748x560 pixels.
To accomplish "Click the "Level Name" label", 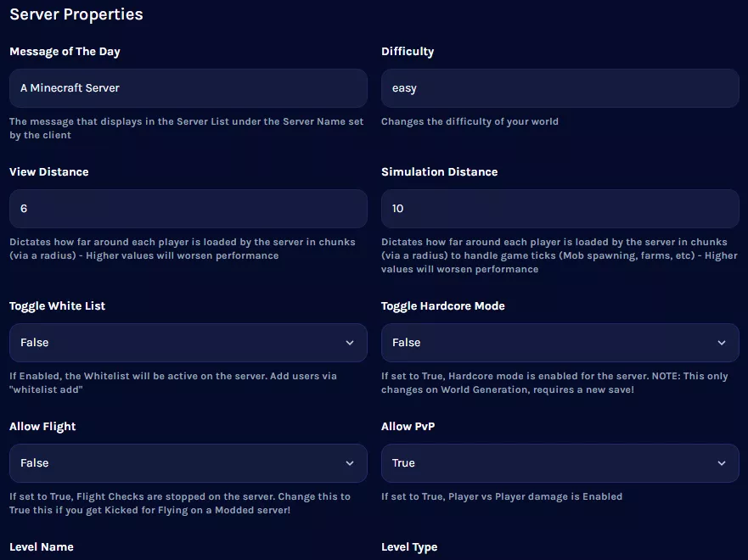I will click(42, 547).
